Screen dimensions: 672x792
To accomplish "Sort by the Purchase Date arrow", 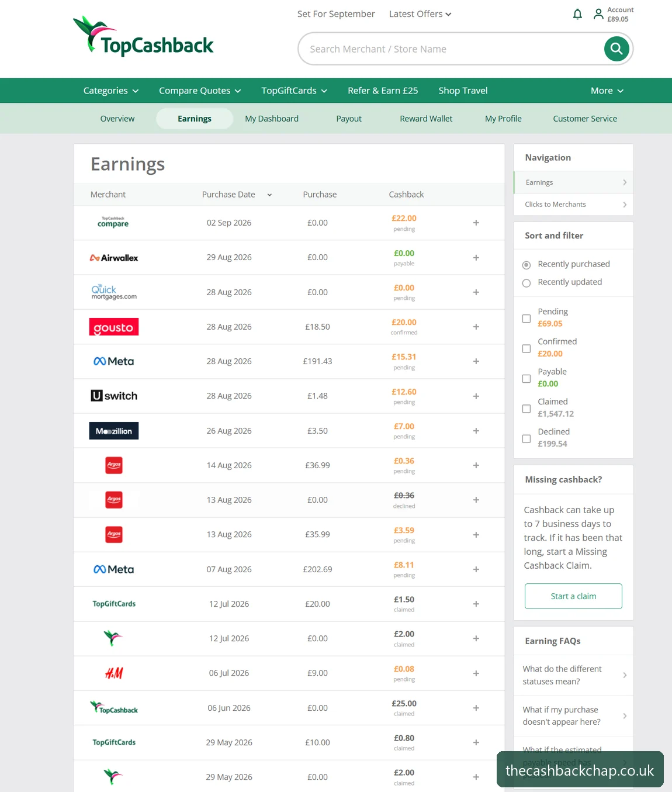I will [x=269, y=195].
